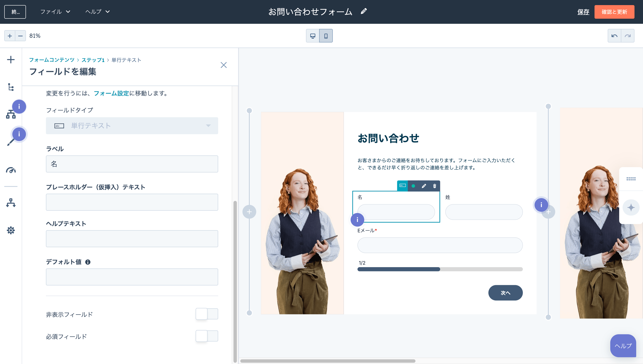Open the form structure tree sidebar icon
Image resolution: width=643 pixels, height=364 pixels.
coord(11,87)
